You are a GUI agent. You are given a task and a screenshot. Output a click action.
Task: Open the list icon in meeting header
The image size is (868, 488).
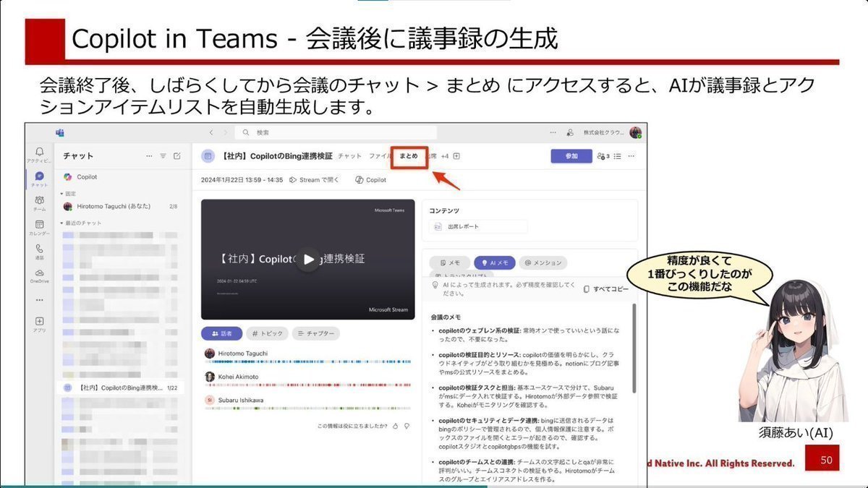pyautogui.click(x=617, y=155)
